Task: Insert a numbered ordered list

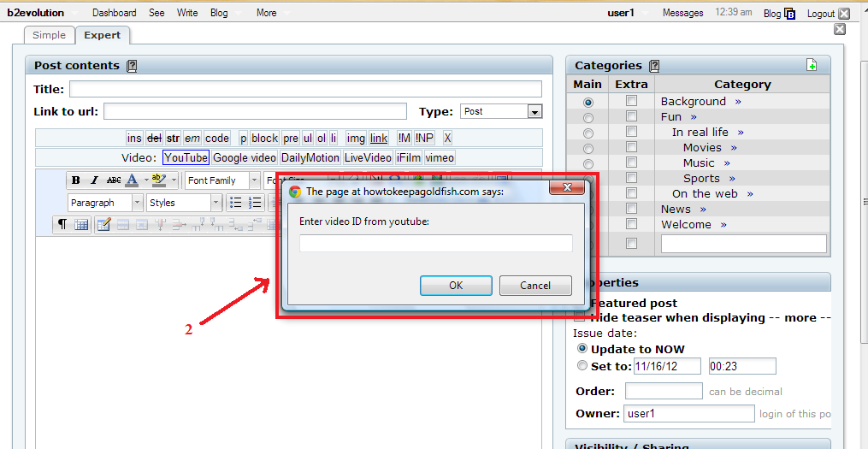Action: coord(255,203)
